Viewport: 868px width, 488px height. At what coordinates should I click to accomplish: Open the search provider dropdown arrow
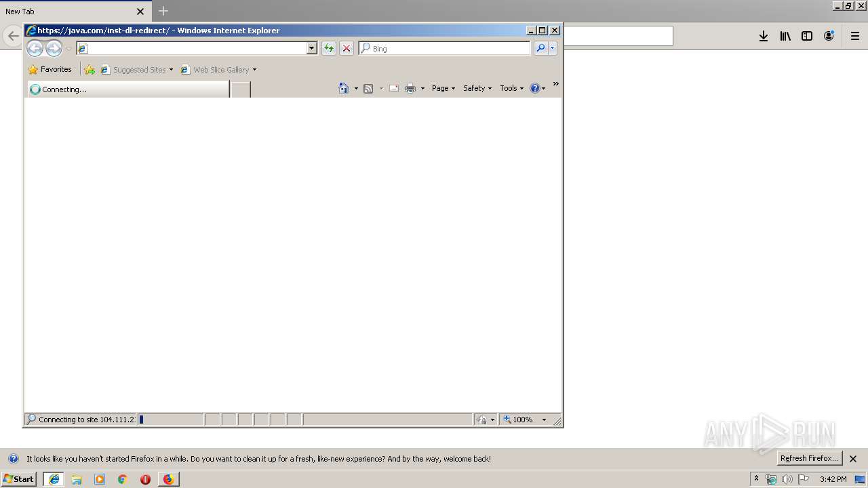pos(553,48)
